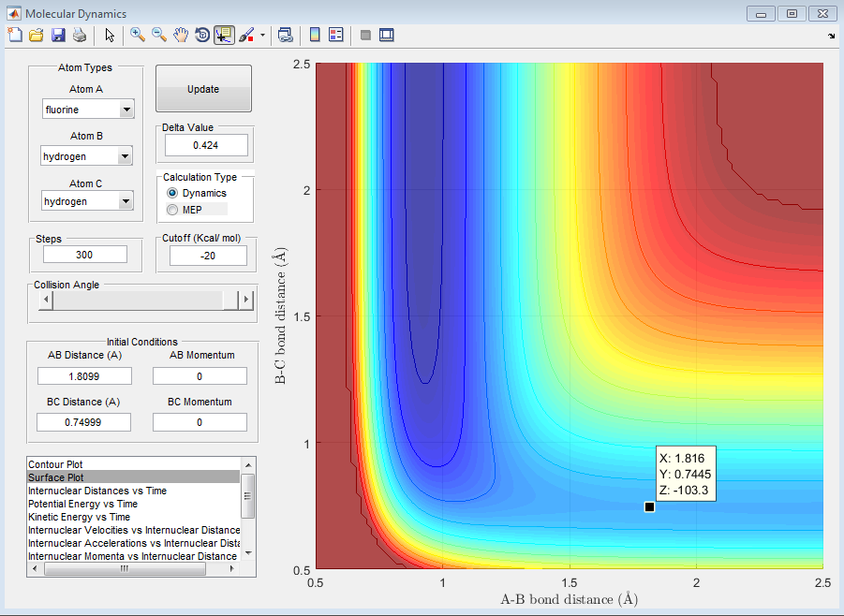Enable the Rotate 3D tool

(x=201, y=35)
